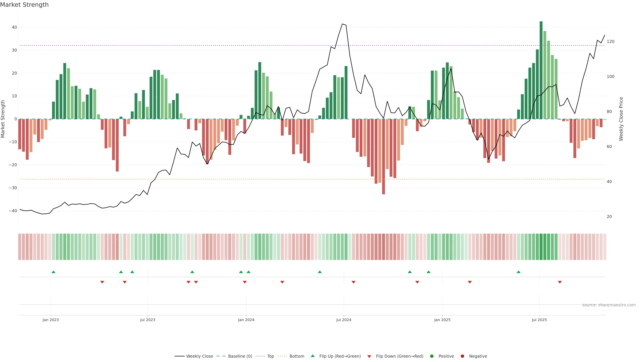The height and width of the screenshot is (362, 644).
Task: Click the first flip-up triangle near Jan 2023
Action: [53, 272]
